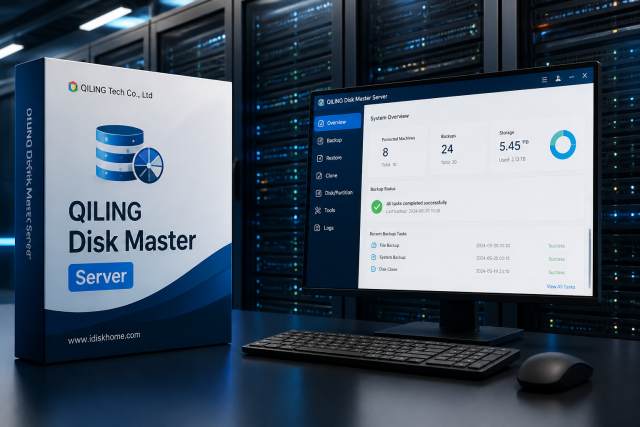Open the user account icon in title bar
The image size is (640, 427).
pyautogui.click(x=558, y=78)
